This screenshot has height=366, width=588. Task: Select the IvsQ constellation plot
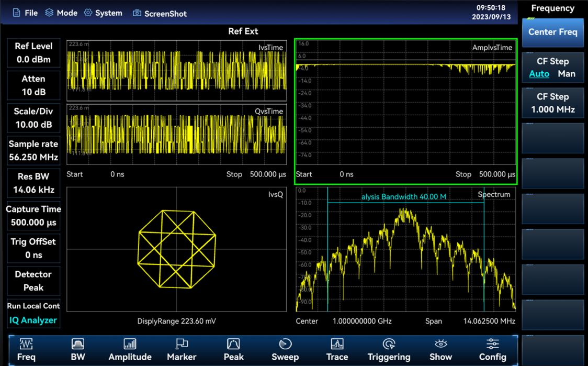click(176, 249)
